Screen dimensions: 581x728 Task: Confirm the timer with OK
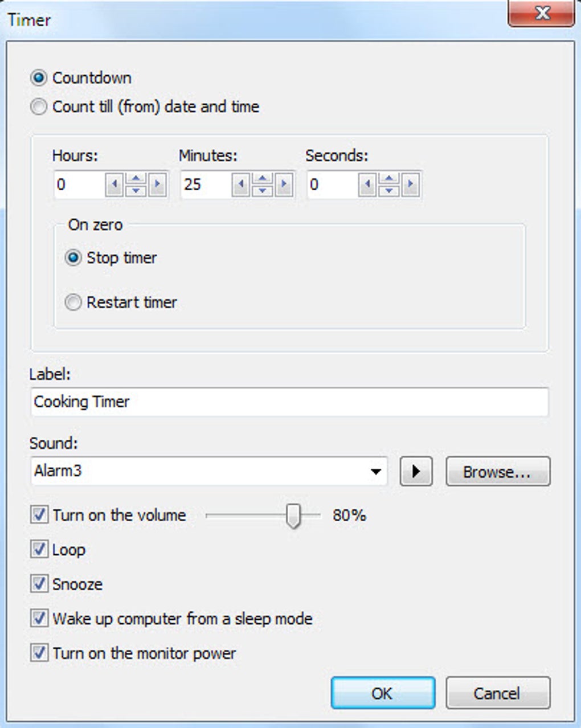pos(383,693)
